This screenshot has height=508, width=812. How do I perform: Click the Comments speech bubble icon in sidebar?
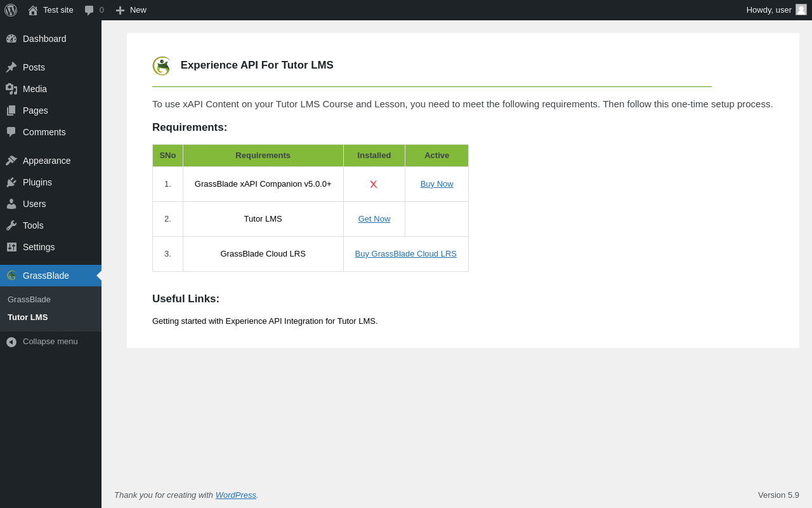pyautogui.click(x=11, y=132)
